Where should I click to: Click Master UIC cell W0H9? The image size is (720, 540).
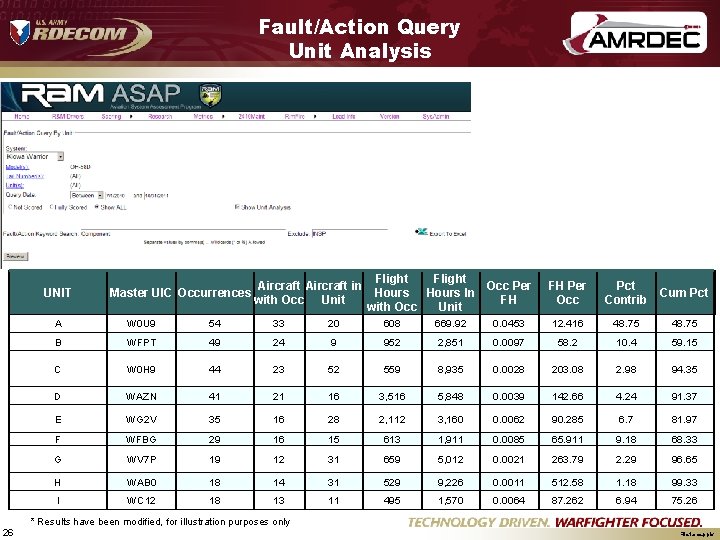141,369
